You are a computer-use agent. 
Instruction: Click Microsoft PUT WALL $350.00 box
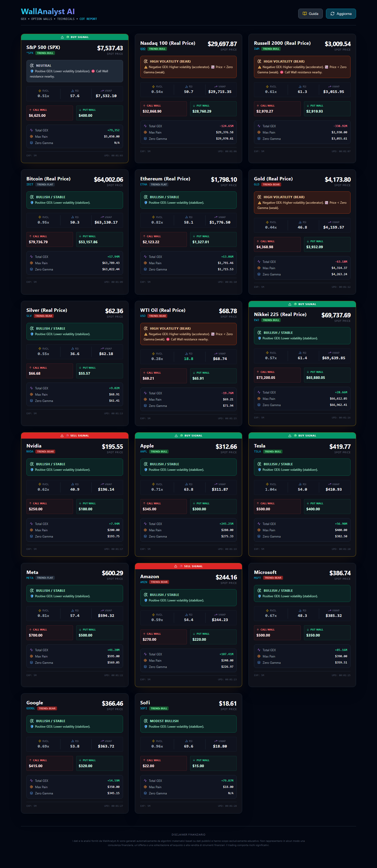pos(327,632)
